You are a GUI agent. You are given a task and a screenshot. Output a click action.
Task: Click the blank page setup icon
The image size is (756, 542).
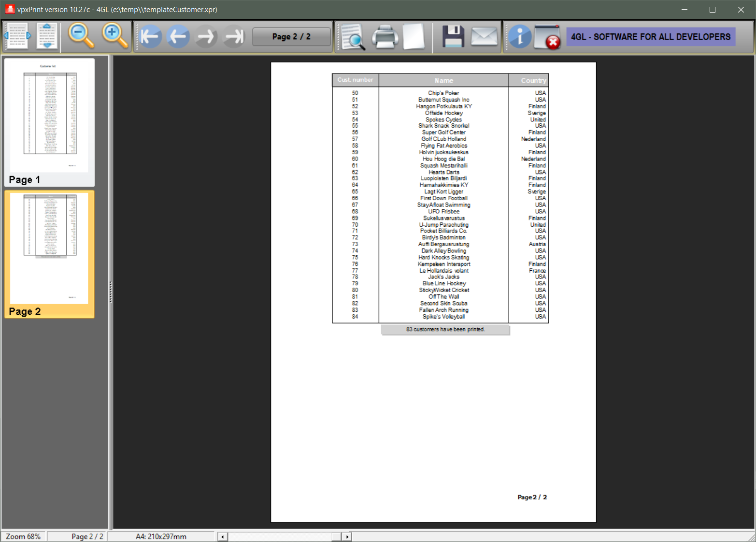pyautogui.click(x=414, y=37)
